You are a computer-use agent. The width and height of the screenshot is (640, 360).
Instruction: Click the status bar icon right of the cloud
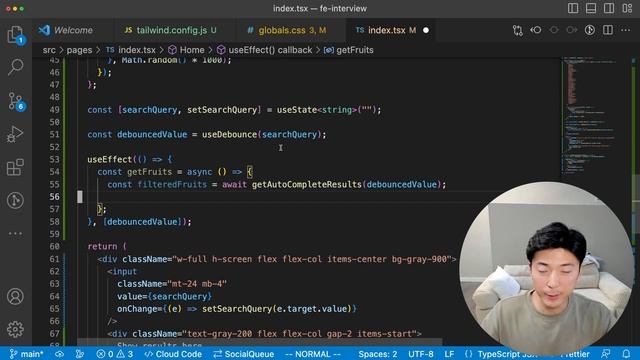[x=80, y=354]
